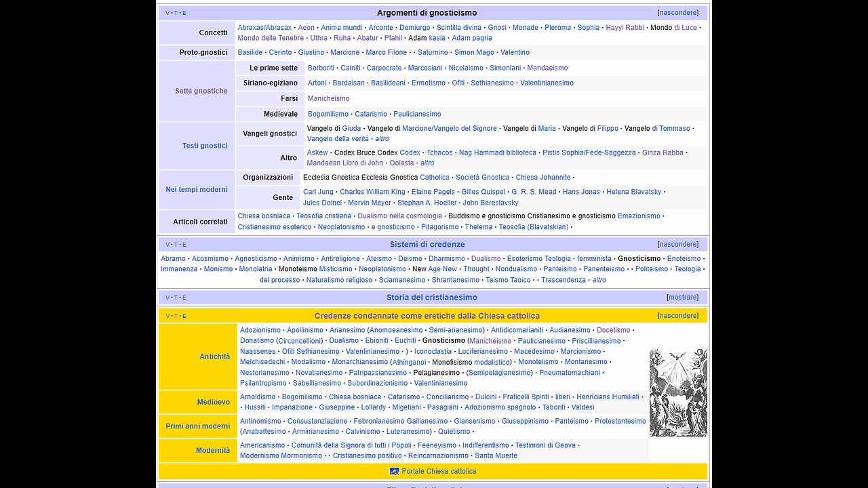Open the Docetismo link
Screen dimensions: 868x488
(x=613, y=330)
